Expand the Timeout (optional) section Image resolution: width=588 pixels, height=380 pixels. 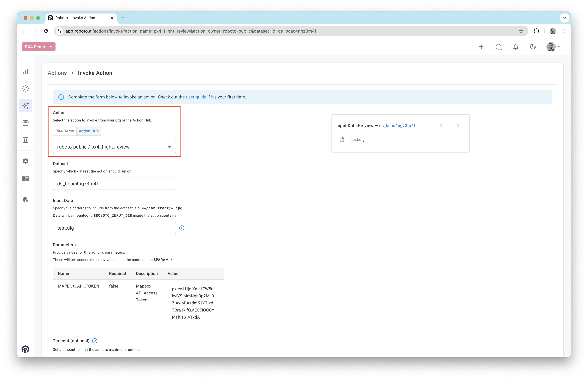[95, 341]
